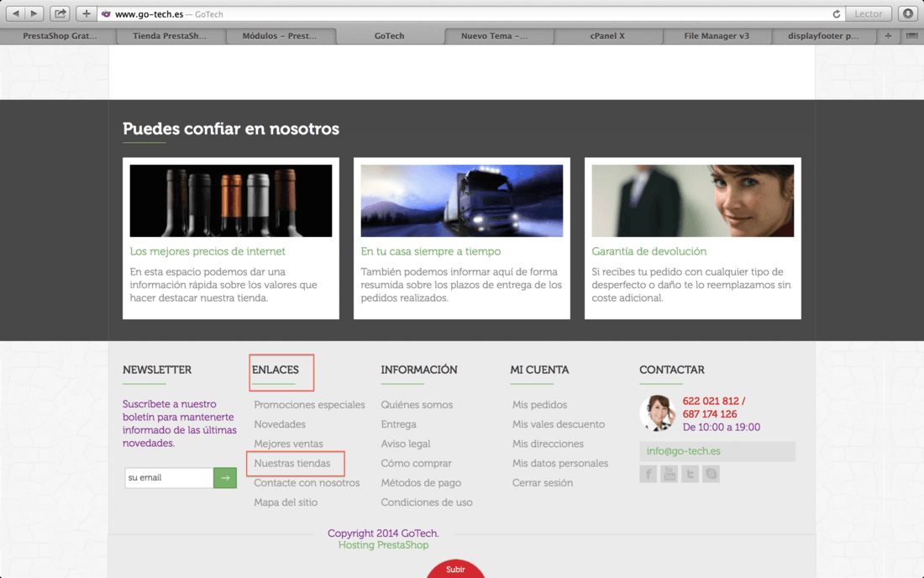Open Entrega information link
Viewport: 924px width, 578px height.
pos(398,424)
